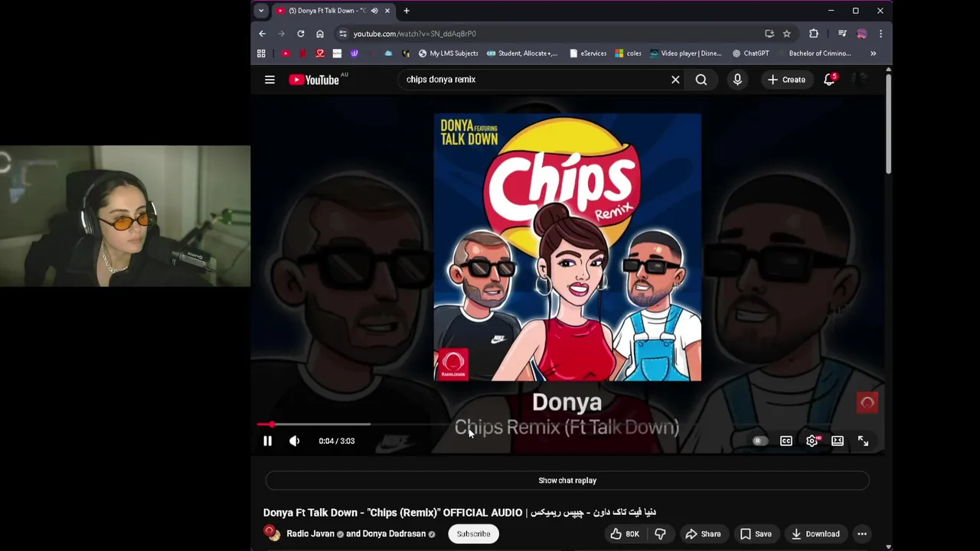This screenshot has height=551, width=980.
Task: Click the channel avatar beside Radio Javan
Action: [x=270, y=533]
